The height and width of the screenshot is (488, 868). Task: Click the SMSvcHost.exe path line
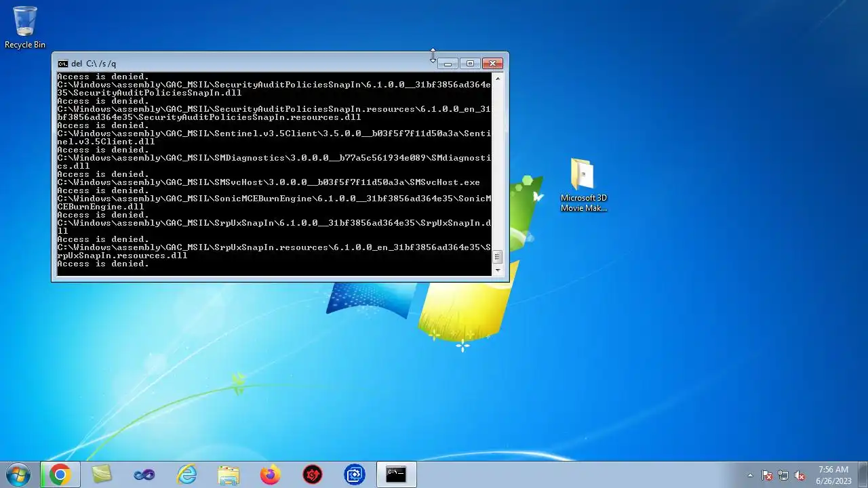pyautogui.click(x=269, y=182)
